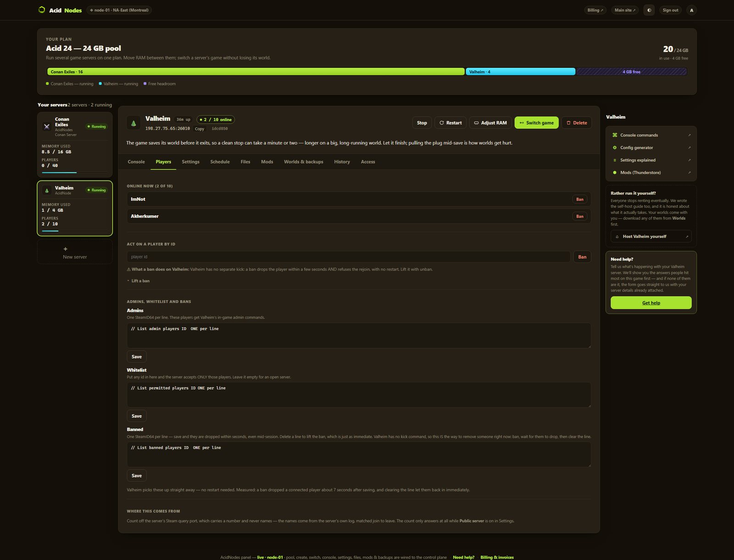This screenshot has width=734, height=560.
Task: Open the Files tab
Action: click(245, 162)
